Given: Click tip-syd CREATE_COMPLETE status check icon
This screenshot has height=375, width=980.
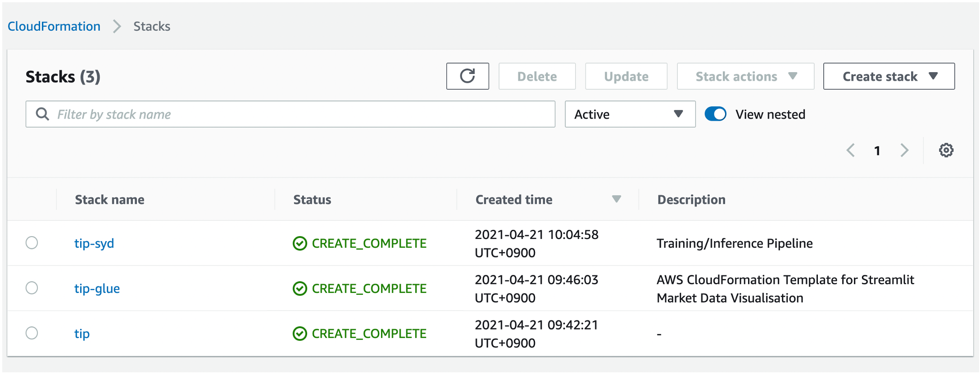Looking at the screenshot, I should (x=300, y=243).
